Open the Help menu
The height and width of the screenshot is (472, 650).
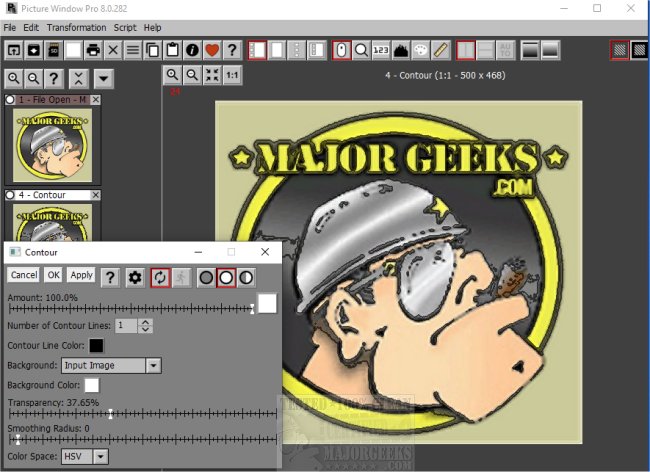153,28
